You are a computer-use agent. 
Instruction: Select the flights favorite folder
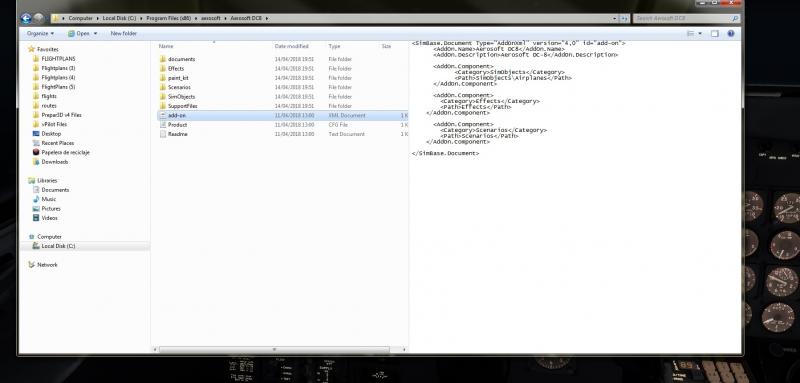[49, 96]
